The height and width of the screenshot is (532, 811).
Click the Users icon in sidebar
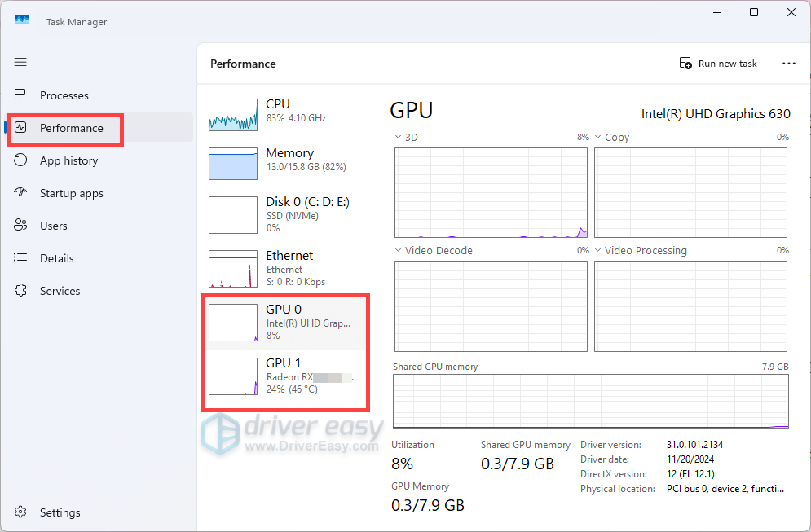[22, 226]
